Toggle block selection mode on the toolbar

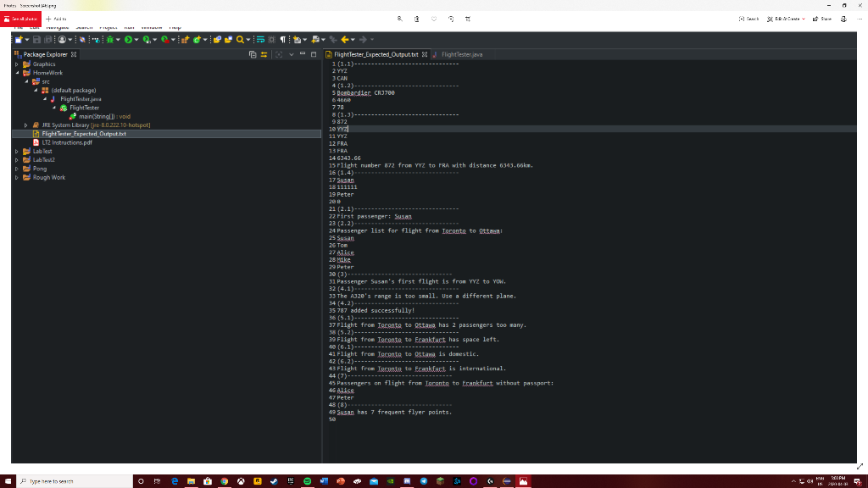[271, 37]
